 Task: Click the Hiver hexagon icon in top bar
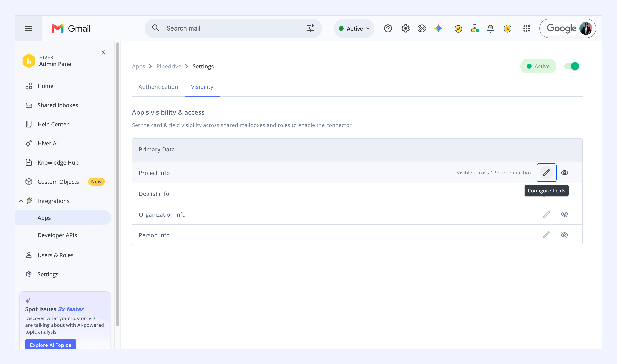pyautogui.click(x=508, y=29)
